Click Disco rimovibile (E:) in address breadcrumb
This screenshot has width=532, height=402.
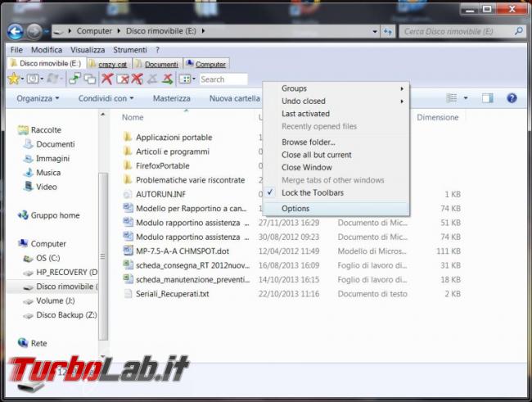(x=160, y=31)
